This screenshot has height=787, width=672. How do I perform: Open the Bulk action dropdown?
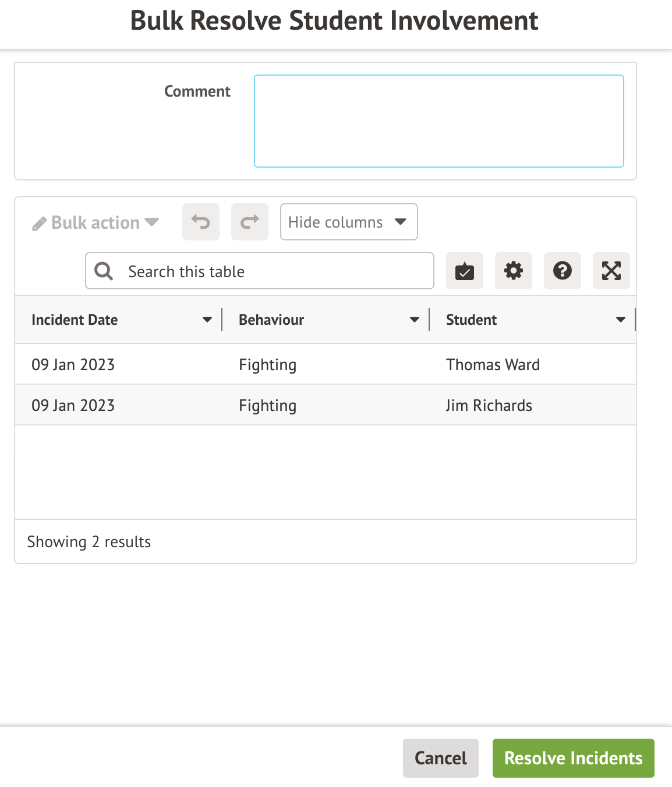point(96,223)
